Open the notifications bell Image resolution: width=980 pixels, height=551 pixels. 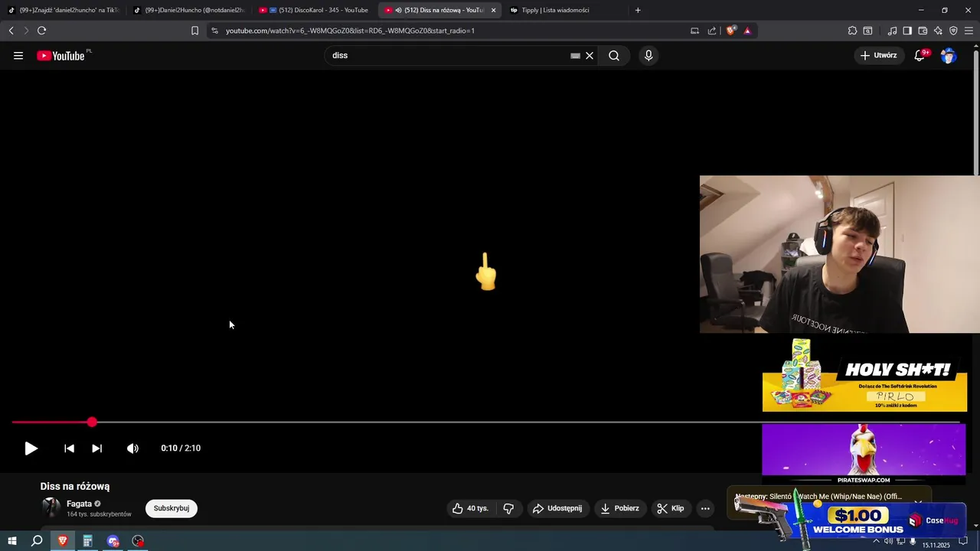[x=920, y=55]
